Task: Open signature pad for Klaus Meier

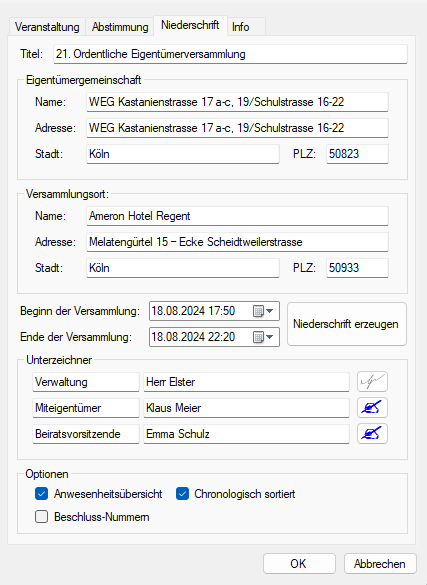Action: pyautogui.click(x=372, y=407)
